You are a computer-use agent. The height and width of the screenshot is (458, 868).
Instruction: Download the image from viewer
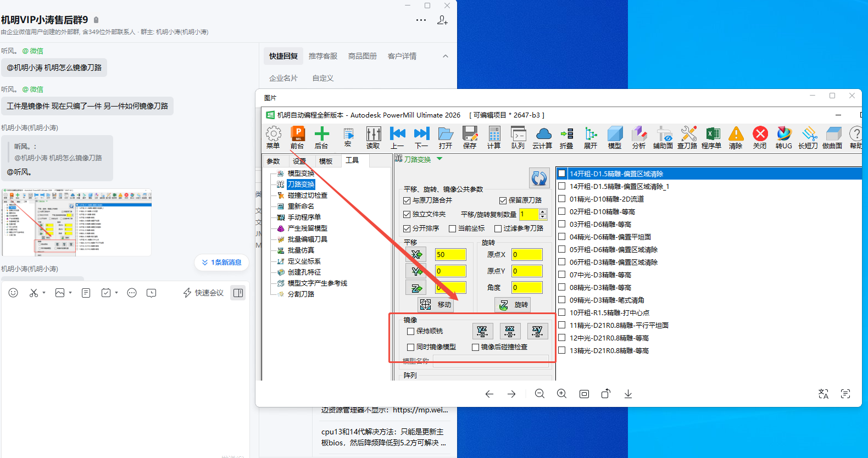click(x=628, y=394)
